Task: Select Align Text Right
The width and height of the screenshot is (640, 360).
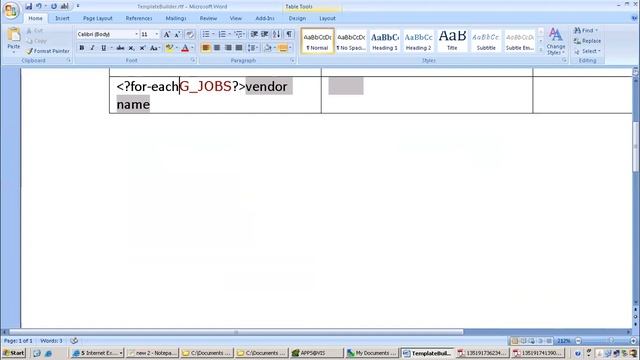Action: click(x=228, y=48)
